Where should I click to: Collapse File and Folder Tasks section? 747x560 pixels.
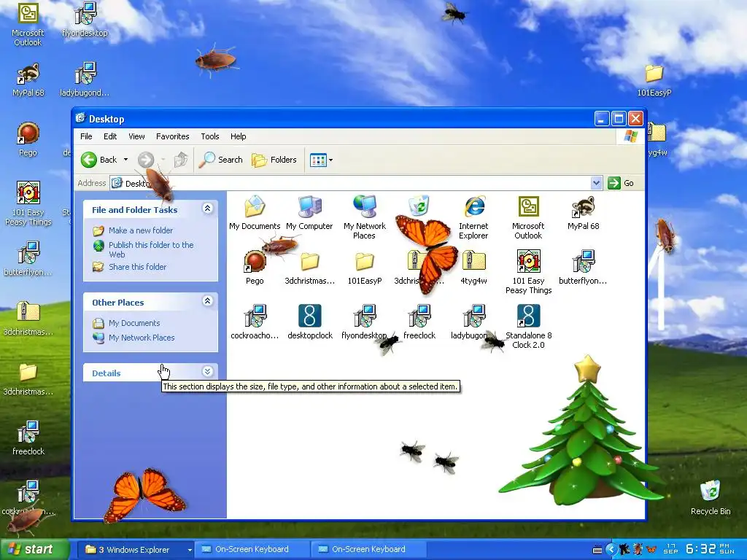[207, 208]
